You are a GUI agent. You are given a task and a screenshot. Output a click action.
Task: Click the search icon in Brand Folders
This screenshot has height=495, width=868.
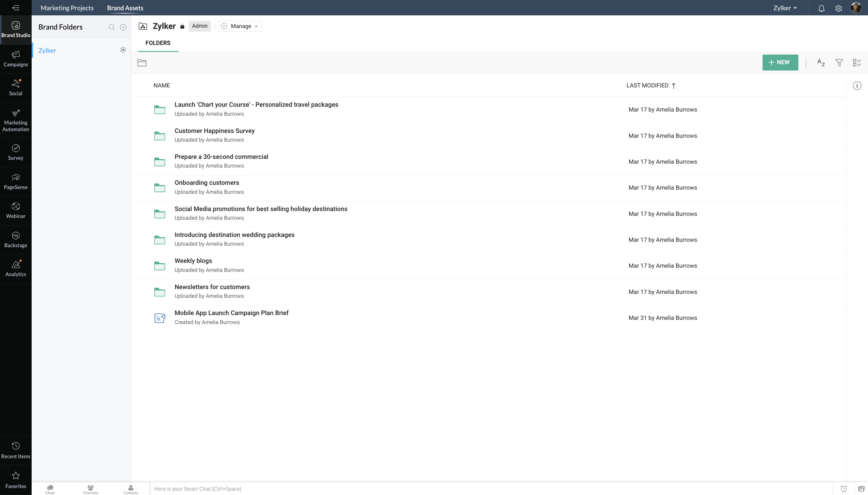click(x=112, y=27)
